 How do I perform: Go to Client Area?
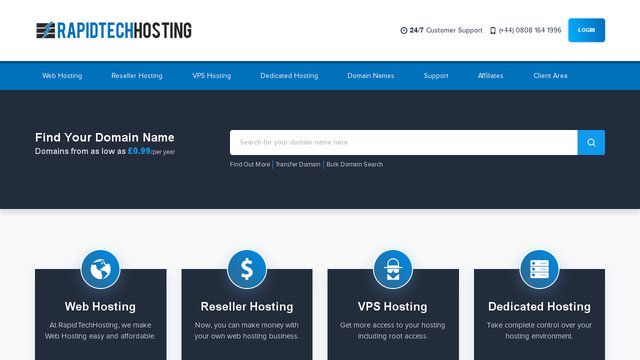(550, 76)
